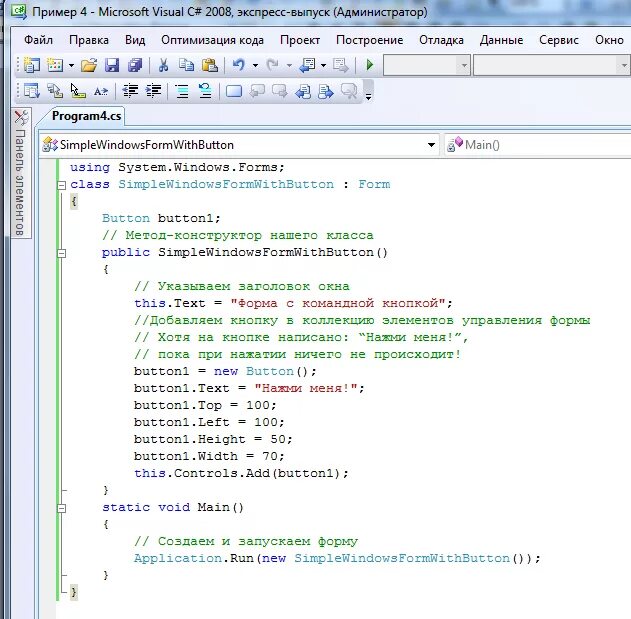This screenshot has width=631, height=619.
Task: Click the Paste clipboard icon
Action: pos(210,65)
